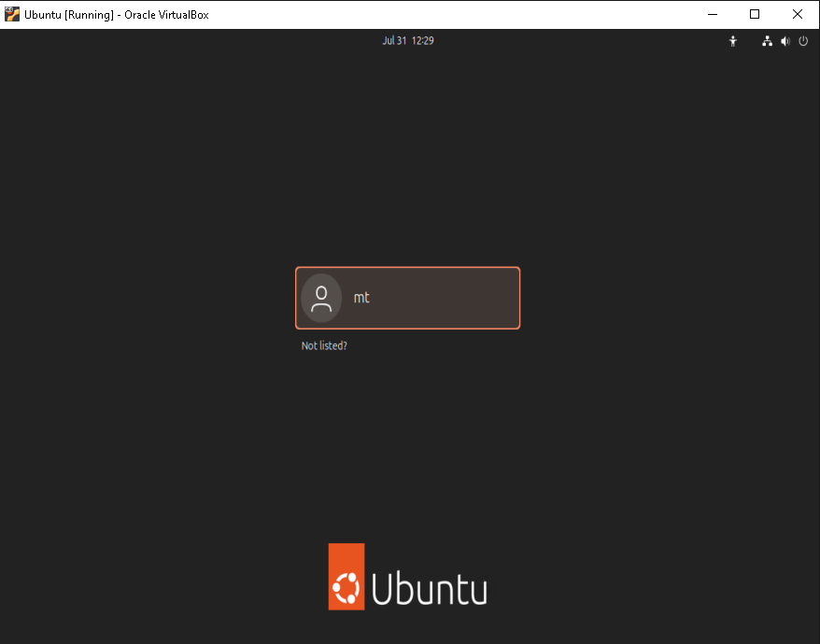Screen dimensions: 820x644
Task: Open the date and time display
Action: [x=408, y=41]
